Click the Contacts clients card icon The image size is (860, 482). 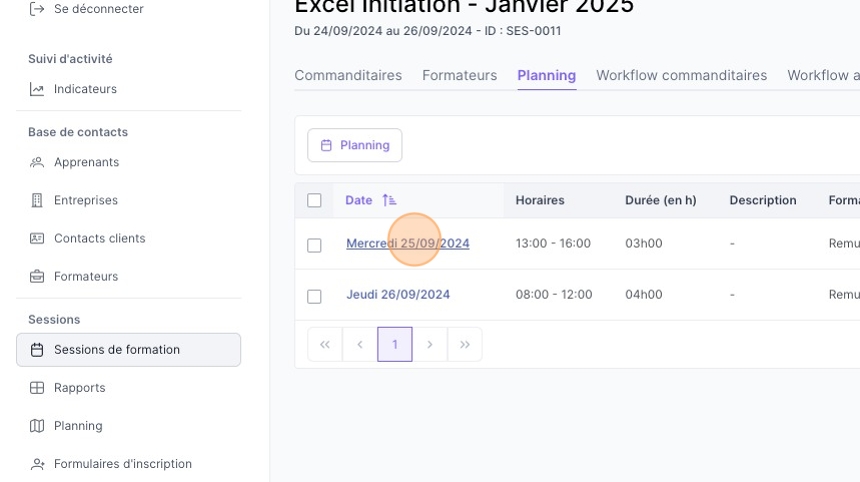pyautogui.click(x=37, y=239)
